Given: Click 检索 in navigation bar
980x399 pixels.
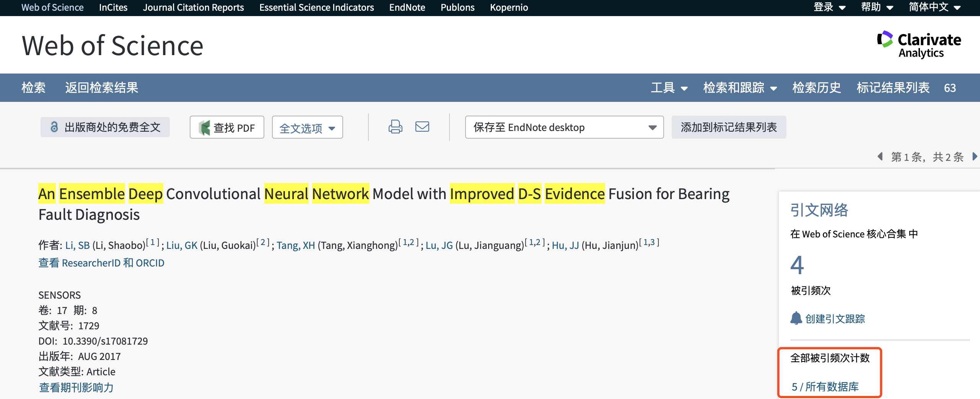Looking at the screenshot, I should [x=34, y=88].
